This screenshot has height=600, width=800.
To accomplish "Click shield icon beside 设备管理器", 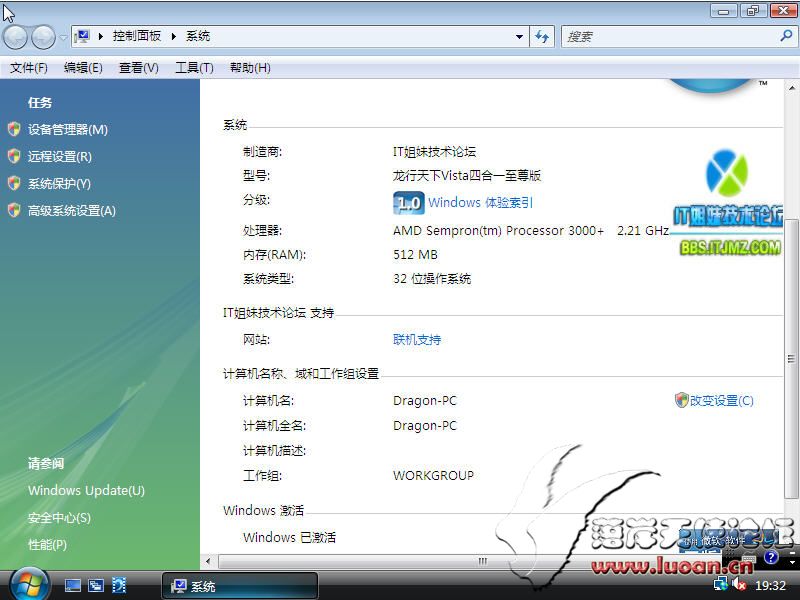I will click(x=14, y=129).
